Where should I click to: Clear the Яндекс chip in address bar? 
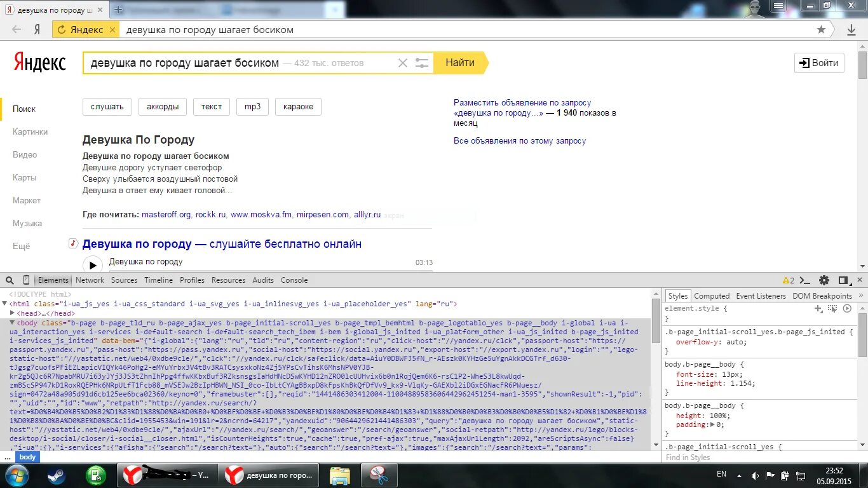(x=112, y=30)
